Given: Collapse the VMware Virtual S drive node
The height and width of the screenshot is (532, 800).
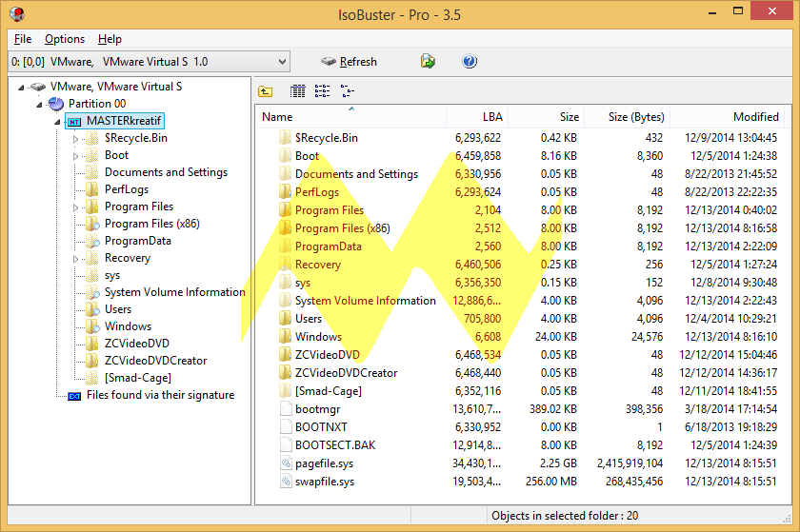Looking at the screenshot, I should tap(21, 88).
